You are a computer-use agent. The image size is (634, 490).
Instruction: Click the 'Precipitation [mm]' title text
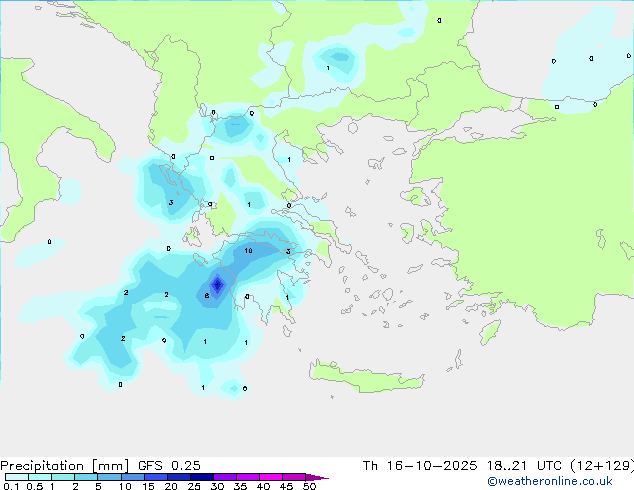tap(65, 466)
